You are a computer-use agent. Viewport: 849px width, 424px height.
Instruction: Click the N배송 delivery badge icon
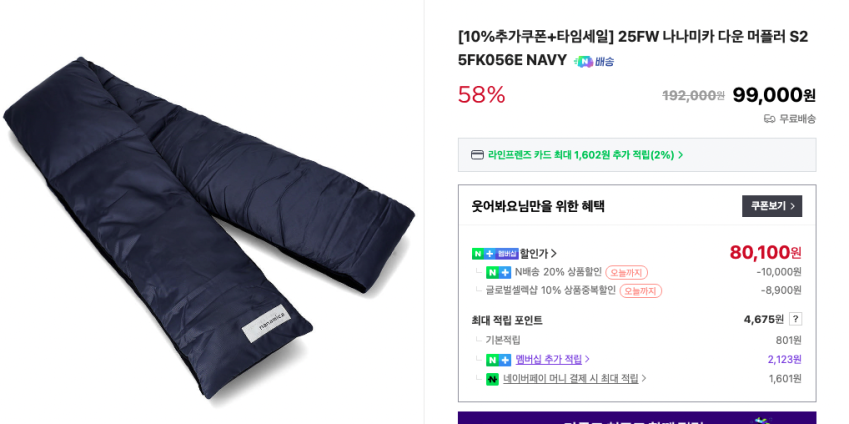click(x=594, y=61)
